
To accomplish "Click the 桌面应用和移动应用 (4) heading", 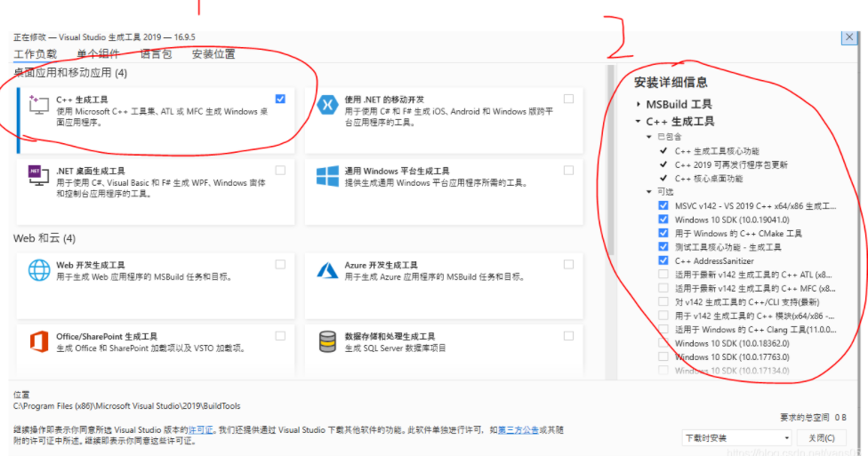I will [x=70, y=73].
